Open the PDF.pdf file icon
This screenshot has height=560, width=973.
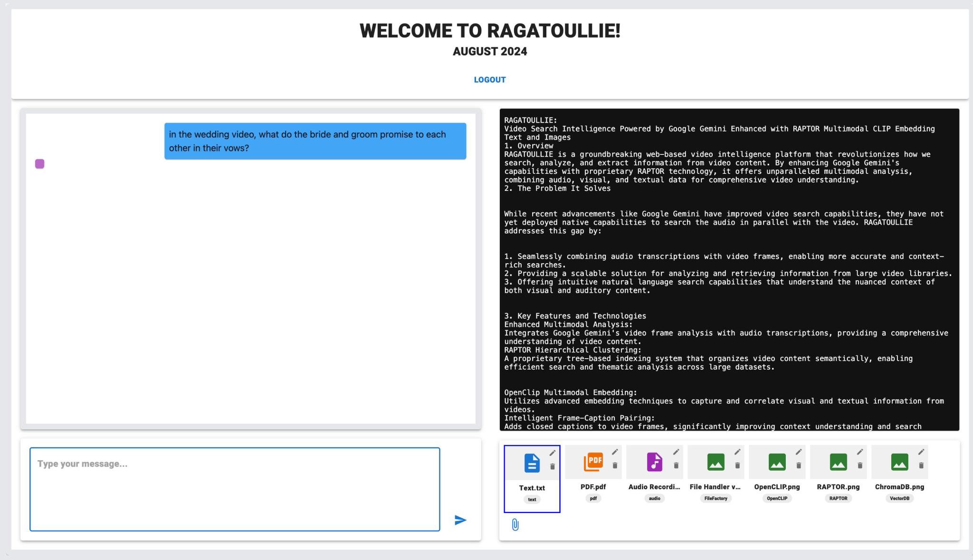tap(593, 462)
